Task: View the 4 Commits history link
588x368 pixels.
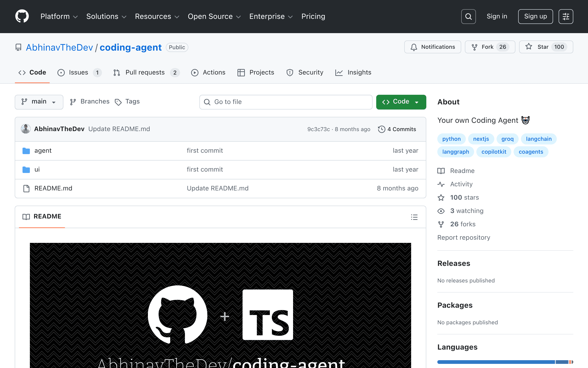Action: tap(397, 129)
